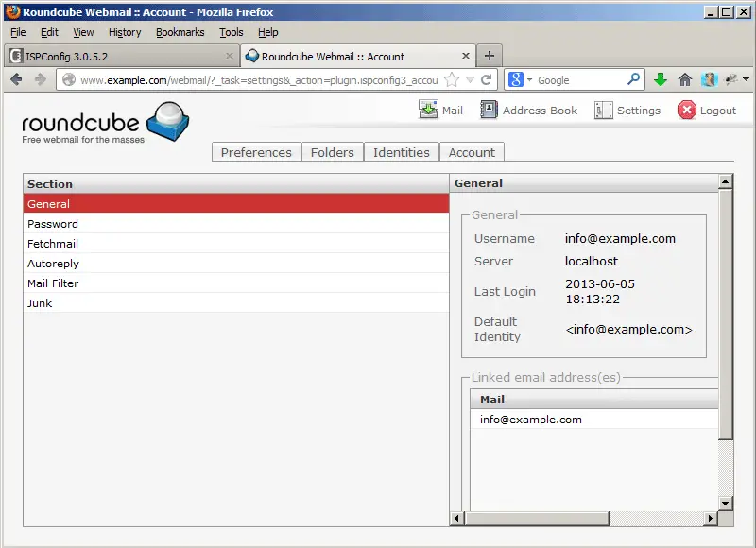Open the Address Book icon
Image resolution: width=756 pixels, height=548 pixels.
[x=489, y=110]
